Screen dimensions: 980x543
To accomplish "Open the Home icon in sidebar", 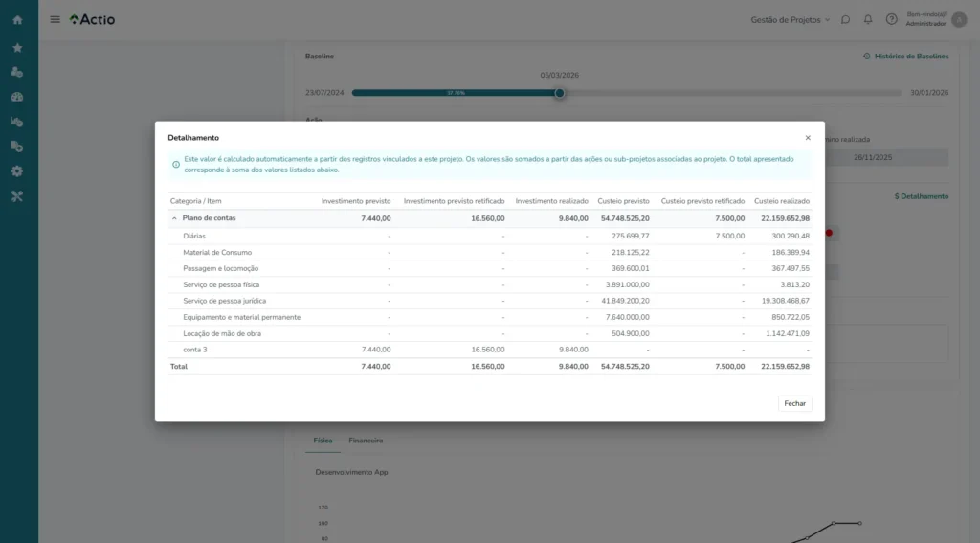I will [x=17, y=19].
